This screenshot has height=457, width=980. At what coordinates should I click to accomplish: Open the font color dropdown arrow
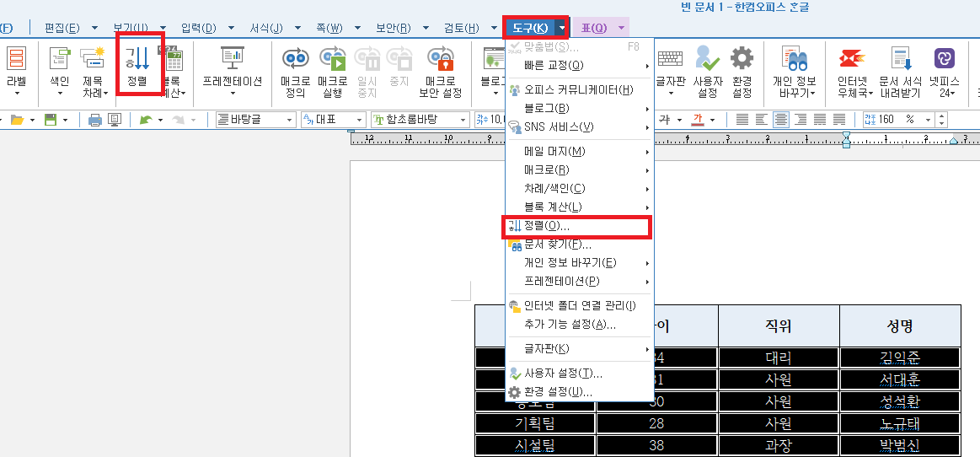pyautogui.click(x=713, y=120)
